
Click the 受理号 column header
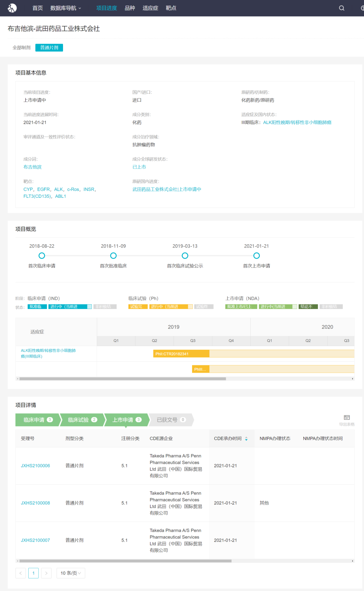tap(28, 439)
